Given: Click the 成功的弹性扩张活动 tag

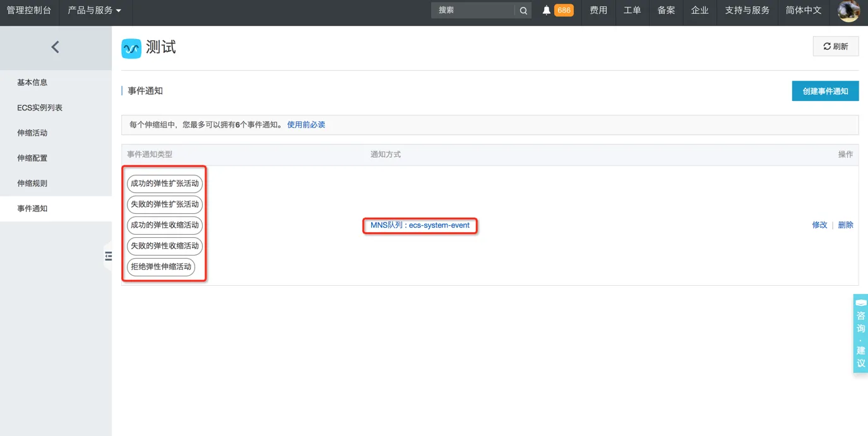Looking at the screenshot, I should [x=165, y=184].
